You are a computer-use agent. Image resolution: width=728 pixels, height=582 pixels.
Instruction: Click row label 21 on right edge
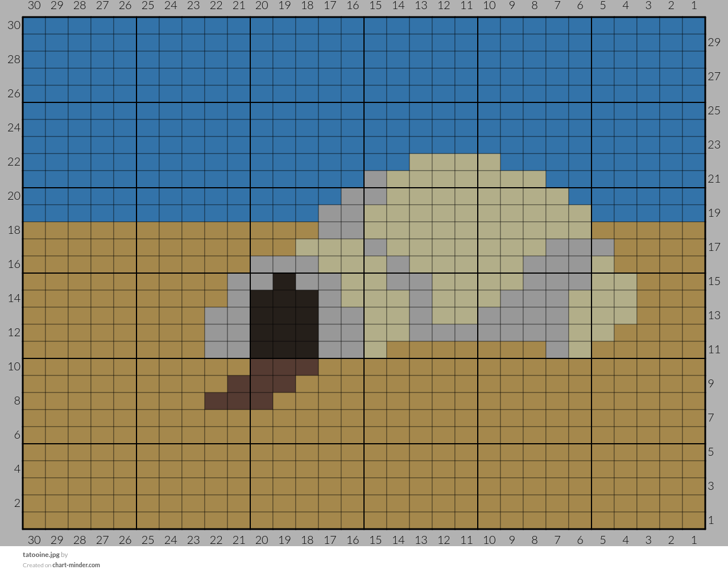[714, 179]
